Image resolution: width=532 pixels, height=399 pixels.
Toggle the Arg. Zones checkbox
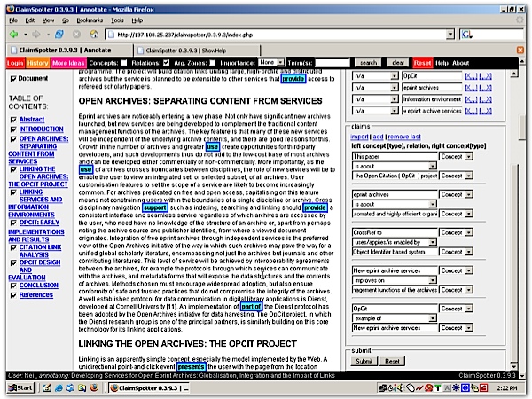(x=213, y=63)
